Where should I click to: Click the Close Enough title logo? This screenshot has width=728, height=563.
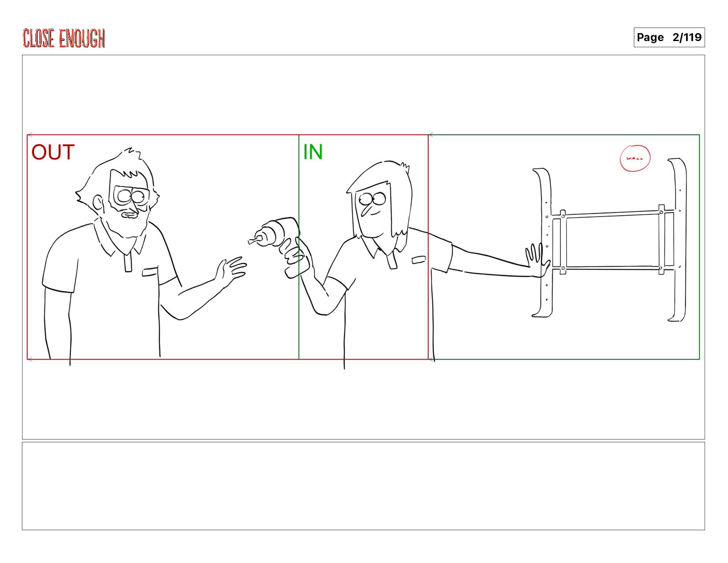pyautogui.click(x=64, y=38)
